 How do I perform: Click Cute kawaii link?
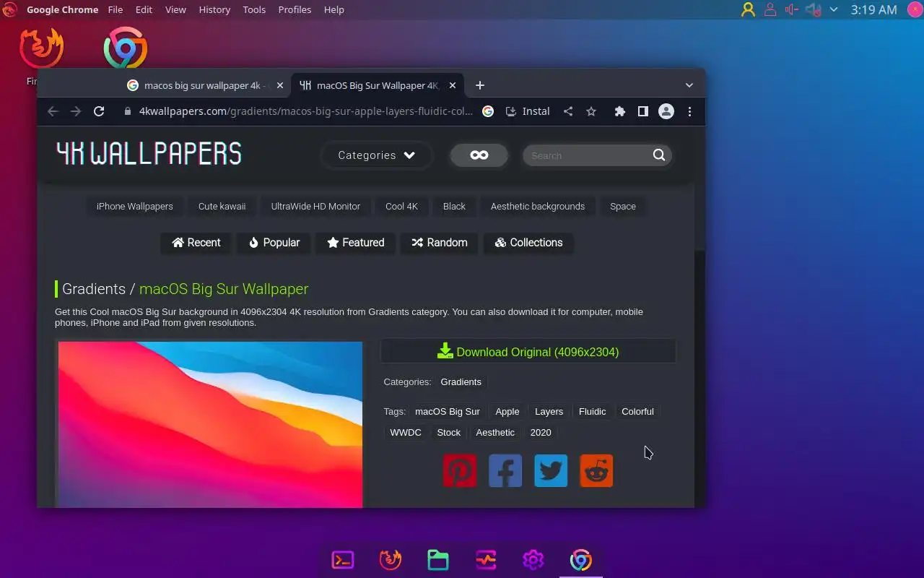[222, 206]
